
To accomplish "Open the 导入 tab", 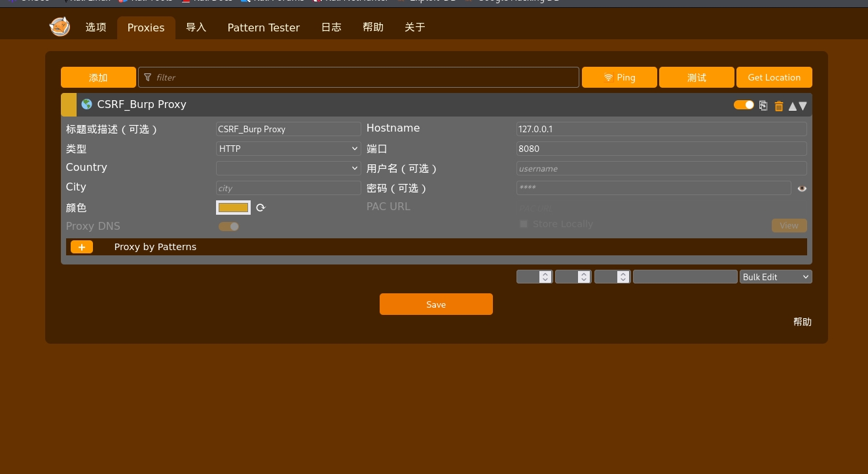I will pyautogui.click(x=196, y=27).
